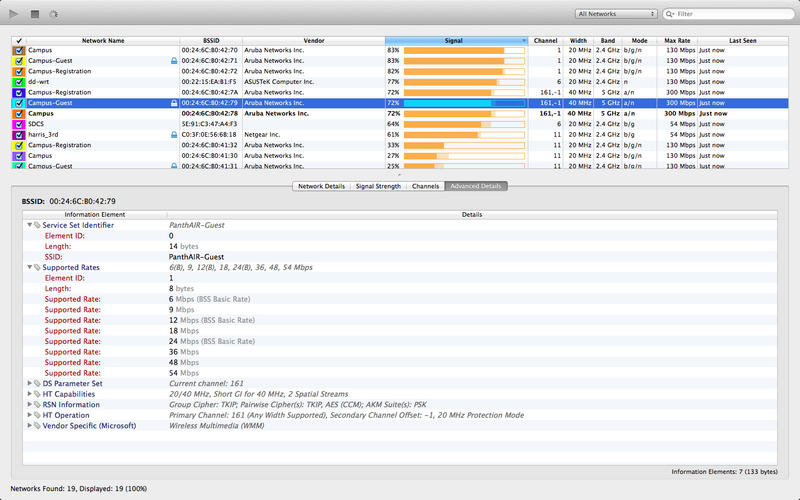800x500 pixels.
Task: Click the 77% signal bar for dd-wrt
Action: [x=464, y=82]
